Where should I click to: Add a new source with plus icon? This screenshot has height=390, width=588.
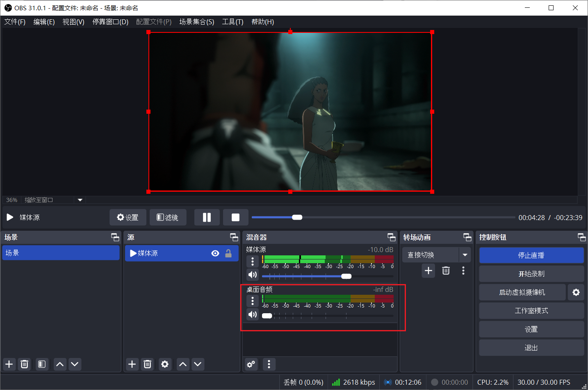pos(132,364)
